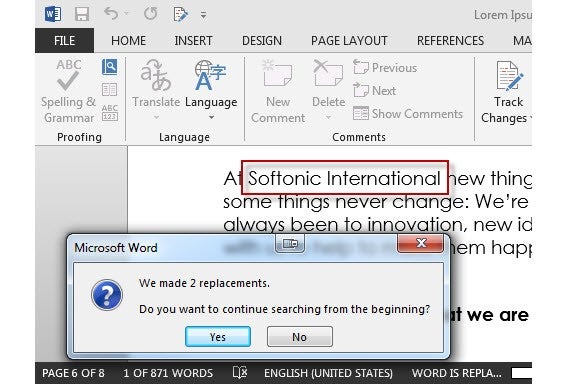Open the DESIGN tab
Screen dimensions: 568x384
click(262, 41)
